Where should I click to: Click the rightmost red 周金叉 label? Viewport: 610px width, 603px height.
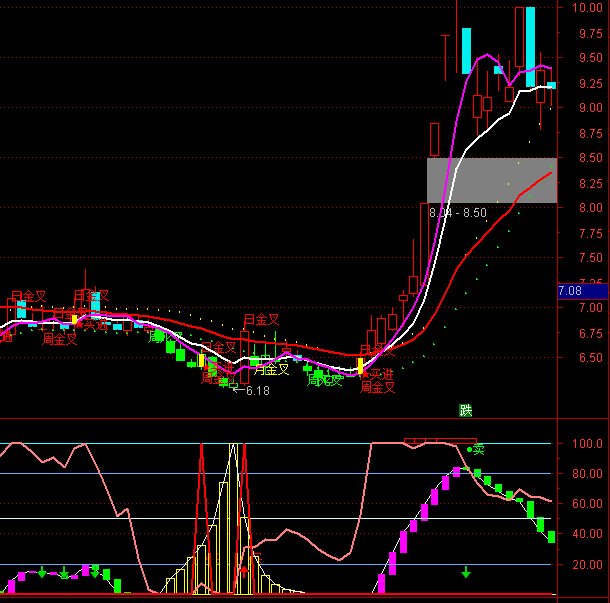pos(379,387)
